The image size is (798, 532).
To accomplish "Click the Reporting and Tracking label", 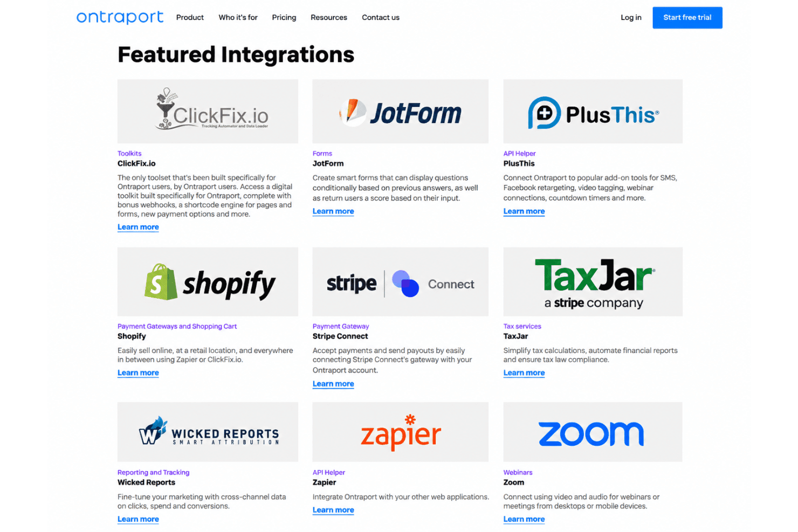I will tap(153, 472).
